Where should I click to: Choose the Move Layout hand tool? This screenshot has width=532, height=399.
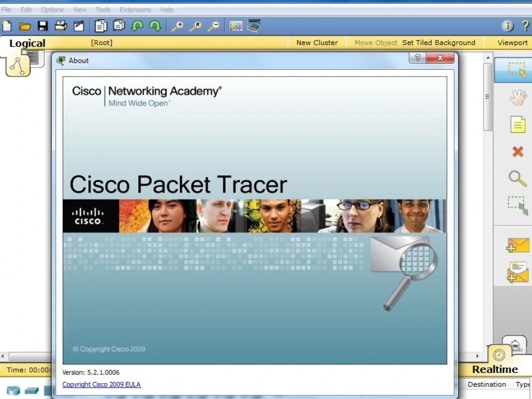click(x=518, y=97)
